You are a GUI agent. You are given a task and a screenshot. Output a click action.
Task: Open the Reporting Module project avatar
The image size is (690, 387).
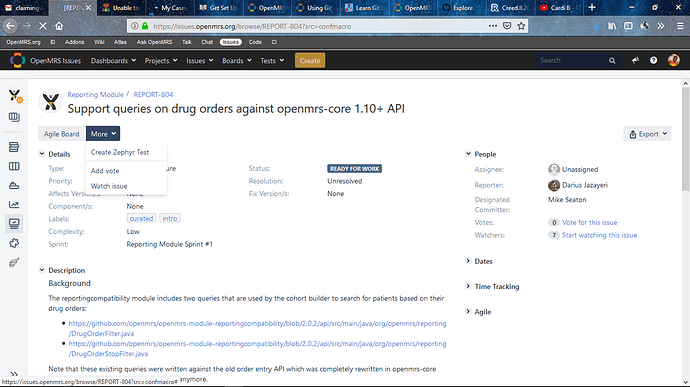50,101
